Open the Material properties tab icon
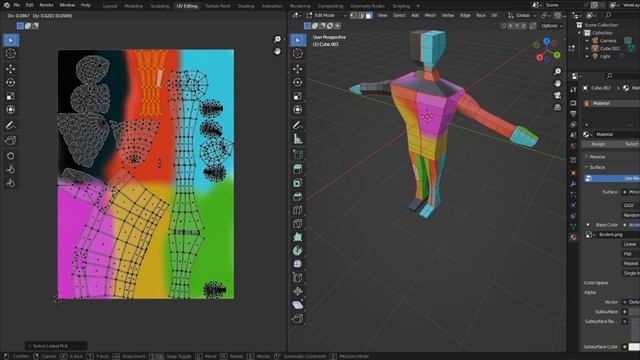Viewport: 640px width, 360px height. [x=573, y=237]
